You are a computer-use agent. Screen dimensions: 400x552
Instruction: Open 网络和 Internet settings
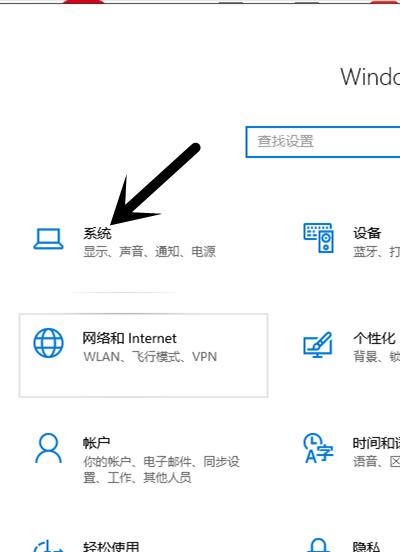click(129, 338)
